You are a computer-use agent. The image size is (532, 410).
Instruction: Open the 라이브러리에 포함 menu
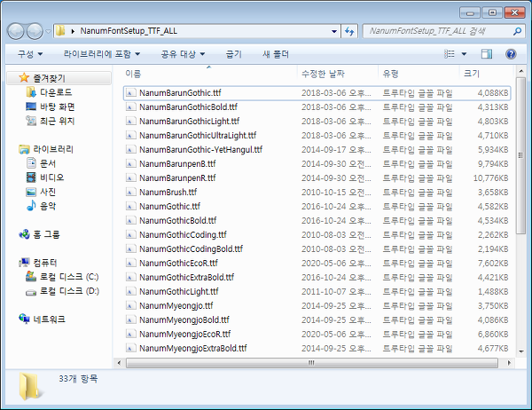tap(102, 54)
